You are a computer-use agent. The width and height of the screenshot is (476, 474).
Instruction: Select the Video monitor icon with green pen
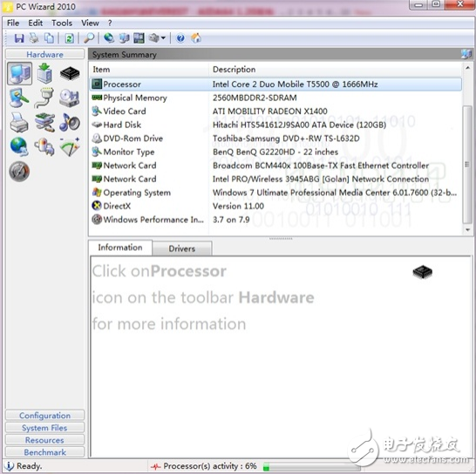19,98
